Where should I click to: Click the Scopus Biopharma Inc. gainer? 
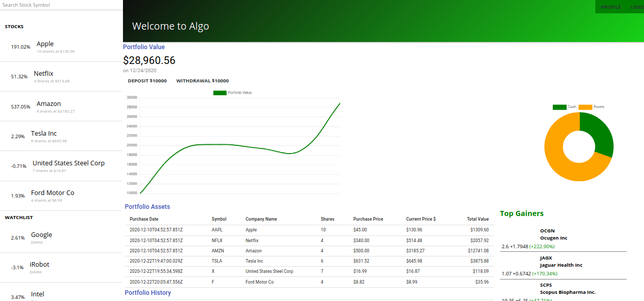pyautogui.click(x=568, y=292)
